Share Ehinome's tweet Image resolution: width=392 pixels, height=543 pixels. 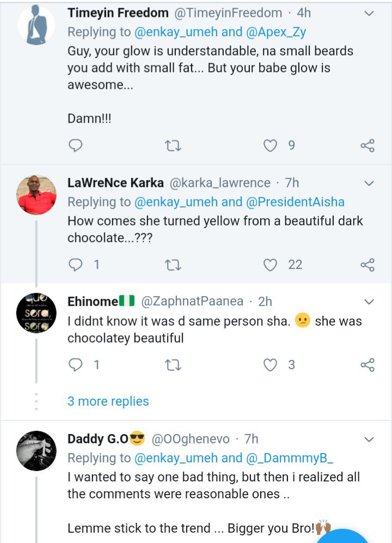(x=367, y=364)
